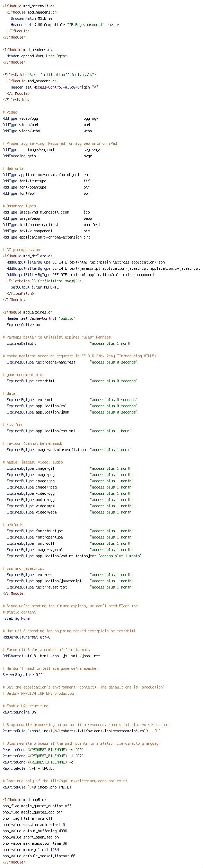Image resolution: width=203 pixels, height=868 pixels.
Task: Select the FilesMatch line containing font.css
Action: pos(50,75)
